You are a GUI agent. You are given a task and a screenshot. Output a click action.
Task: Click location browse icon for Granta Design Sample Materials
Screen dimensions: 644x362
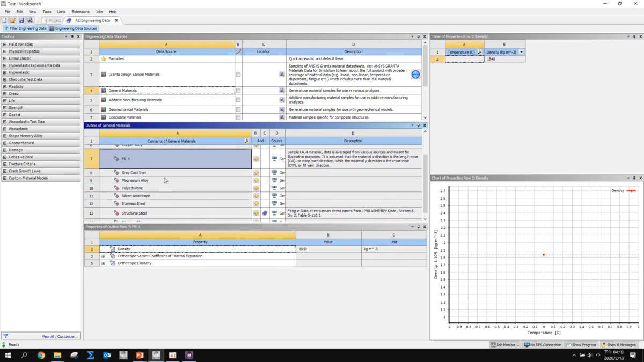point(282,75)
